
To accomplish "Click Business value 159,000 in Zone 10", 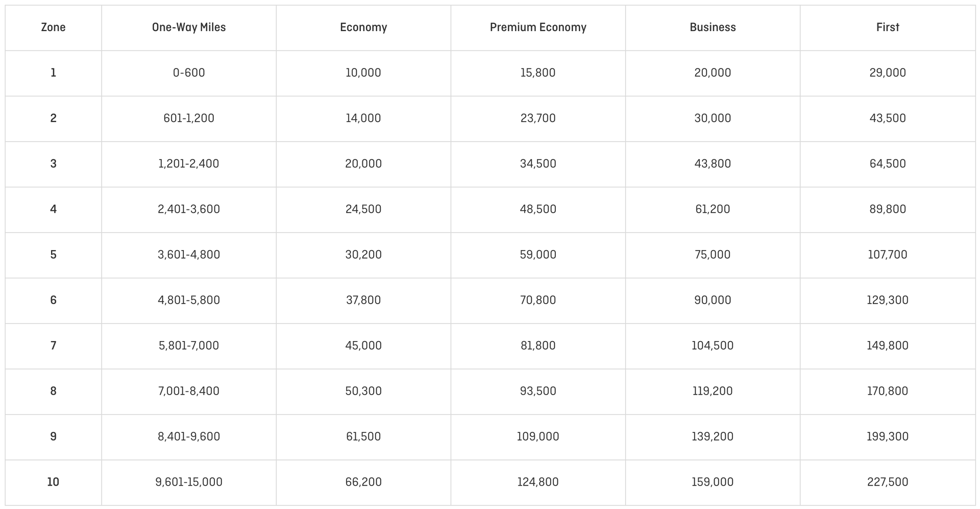I will pos(713,482).
